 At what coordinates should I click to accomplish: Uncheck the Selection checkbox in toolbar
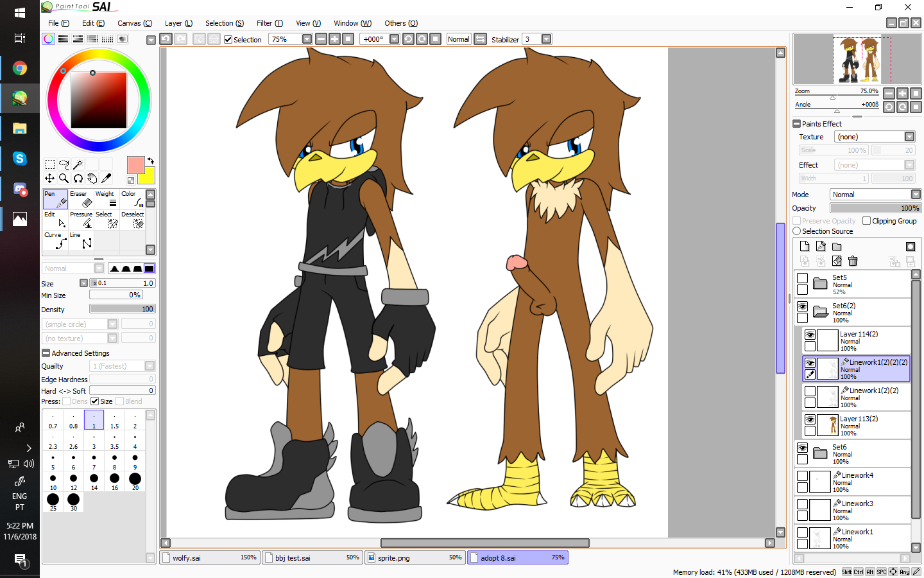228,40
